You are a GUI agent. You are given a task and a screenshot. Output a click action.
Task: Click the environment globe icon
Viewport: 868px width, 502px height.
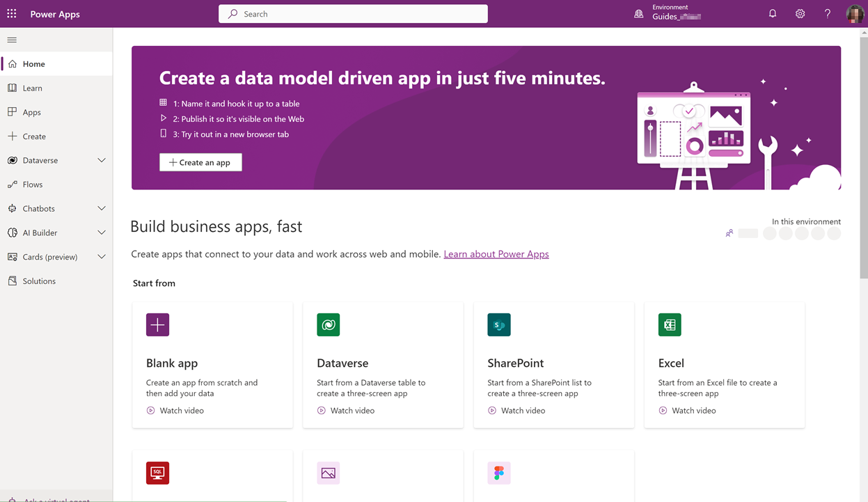click(x=638, y=14)
